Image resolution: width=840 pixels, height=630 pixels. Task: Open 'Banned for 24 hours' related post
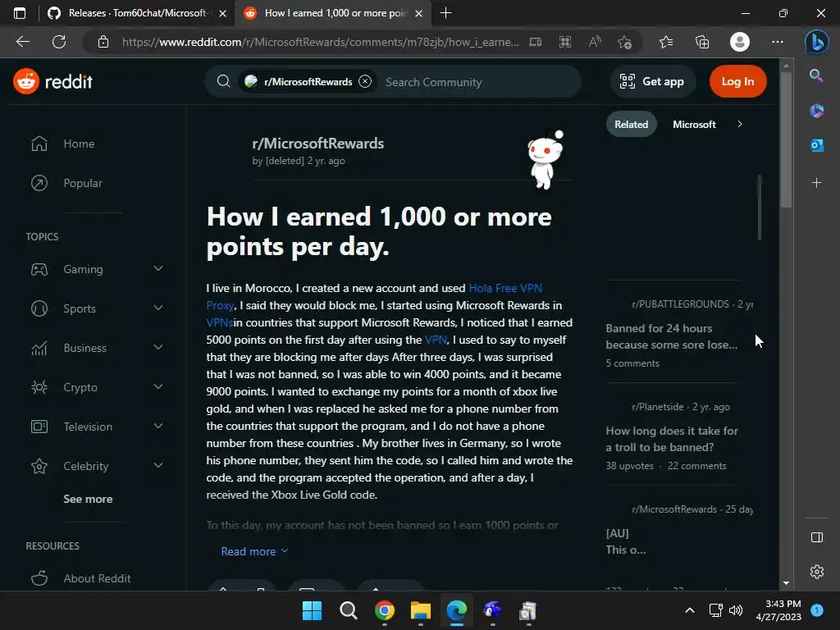point(671,336)
